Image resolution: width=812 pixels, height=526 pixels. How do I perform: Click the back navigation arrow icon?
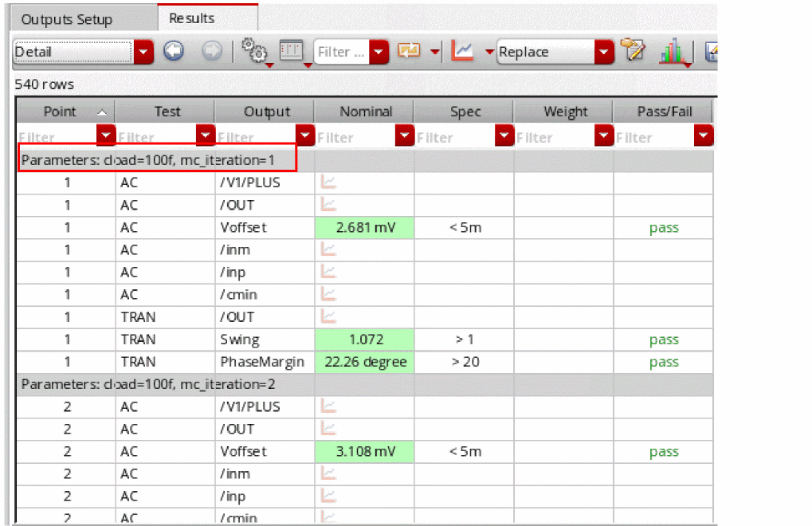[173, 52]
